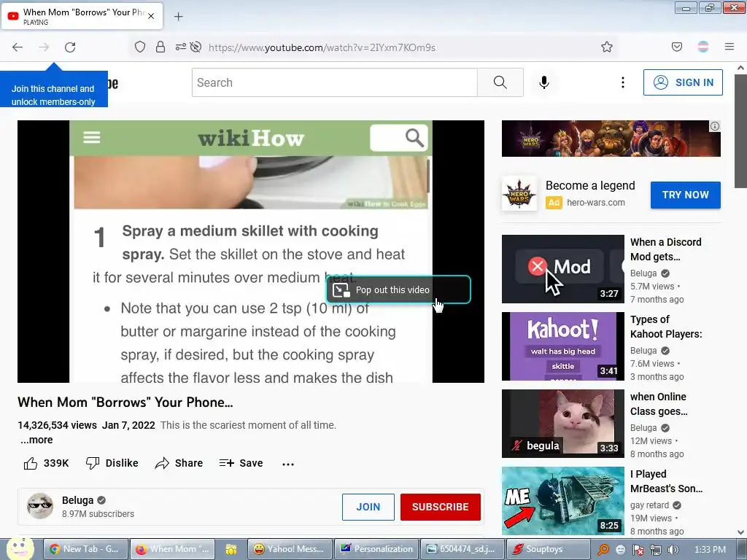Screen dimensions: 747x560
Task: Play the begula cat video thumbnail
Action: point(562,424)
